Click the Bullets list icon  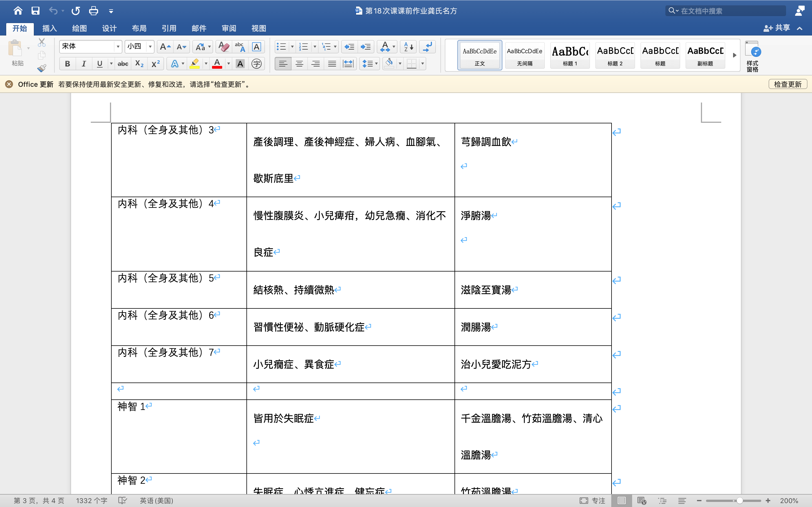point(281,46)
